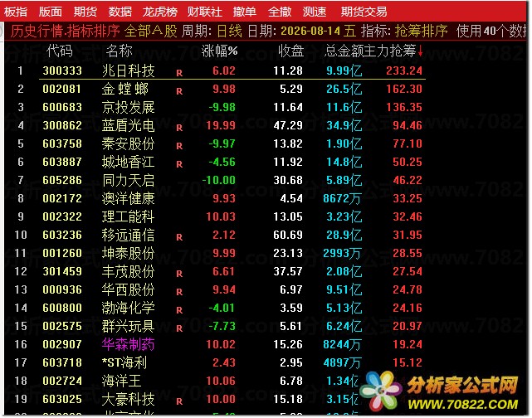Select *ST海利 stock name
Viewport: 532px width, 418px height.
[x=124, y=363]
